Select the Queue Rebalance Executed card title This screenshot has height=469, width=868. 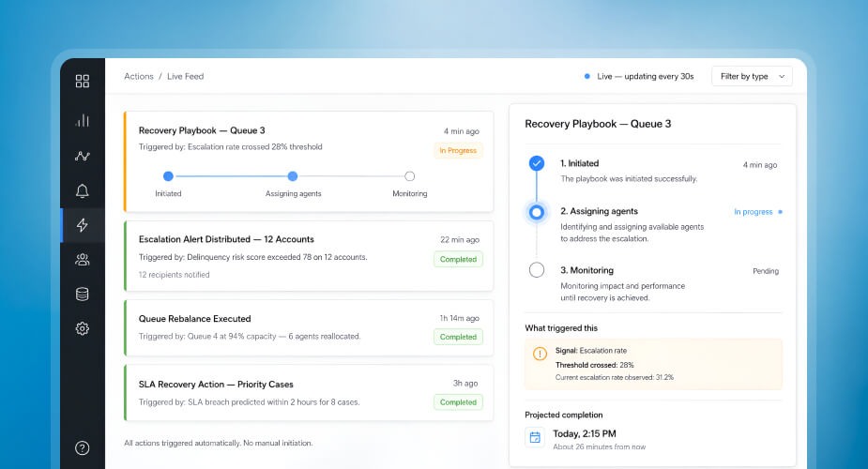194,319
